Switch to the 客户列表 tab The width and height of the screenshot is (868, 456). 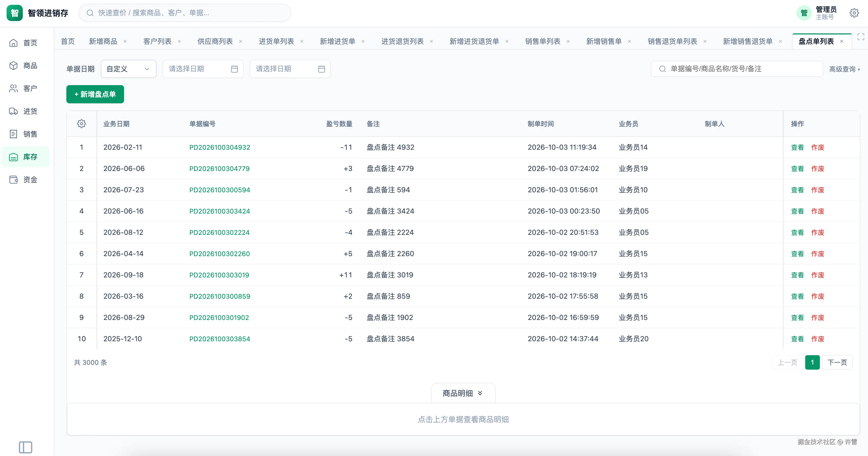coord(157,42)
